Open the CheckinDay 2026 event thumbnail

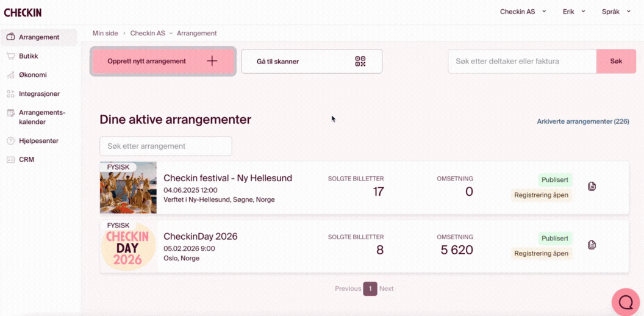[128, 246]
